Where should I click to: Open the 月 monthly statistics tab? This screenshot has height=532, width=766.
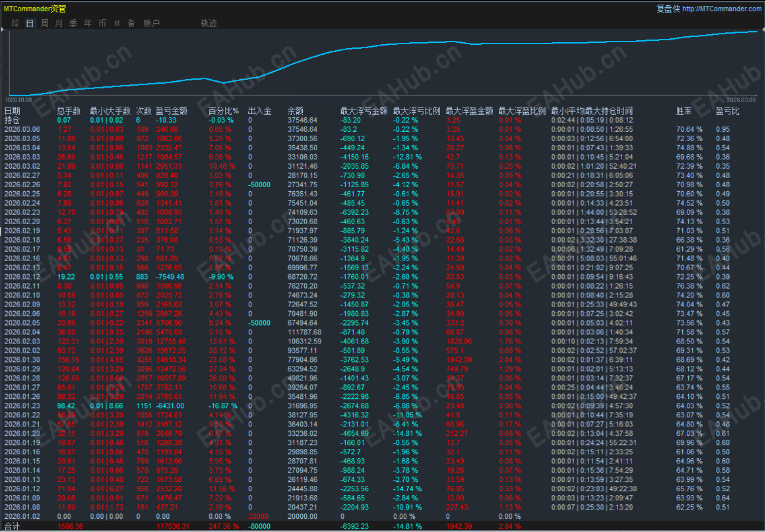point(59,23)
